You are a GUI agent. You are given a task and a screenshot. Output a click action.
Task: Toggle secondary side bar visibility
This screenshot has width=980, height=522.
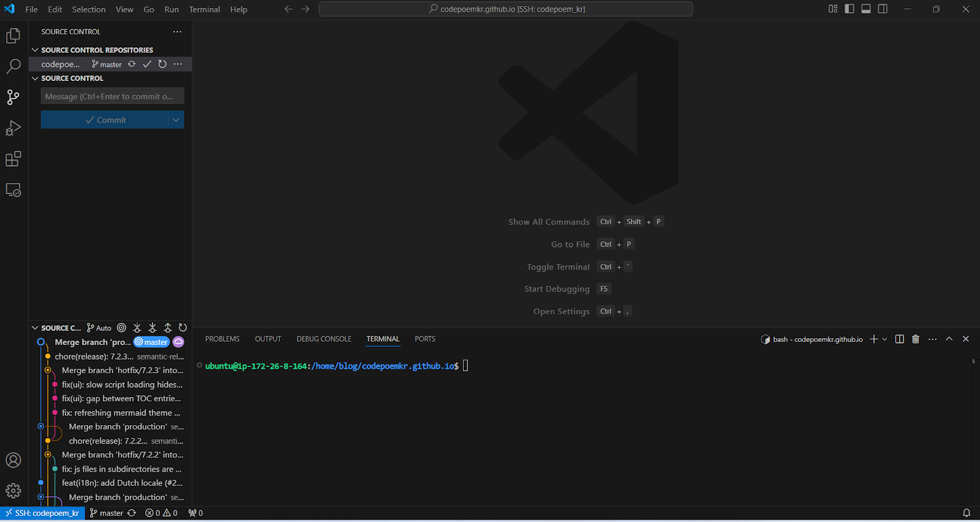click(883, 9)
